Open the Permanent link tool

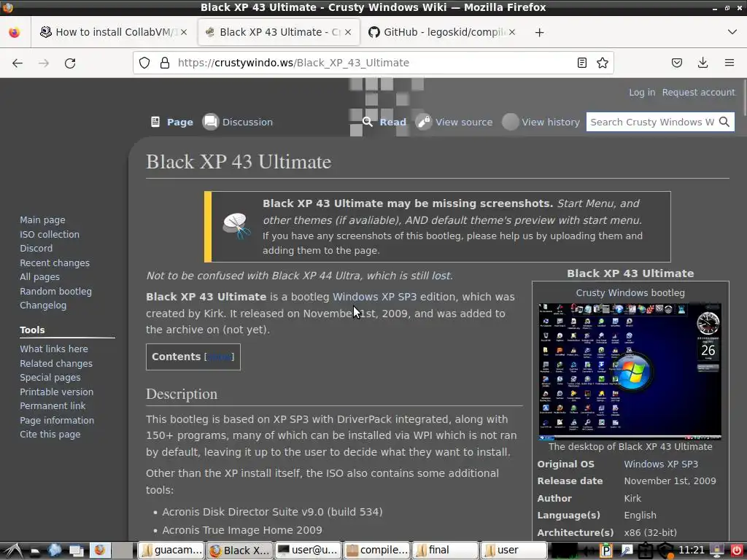tap(53, 405)
